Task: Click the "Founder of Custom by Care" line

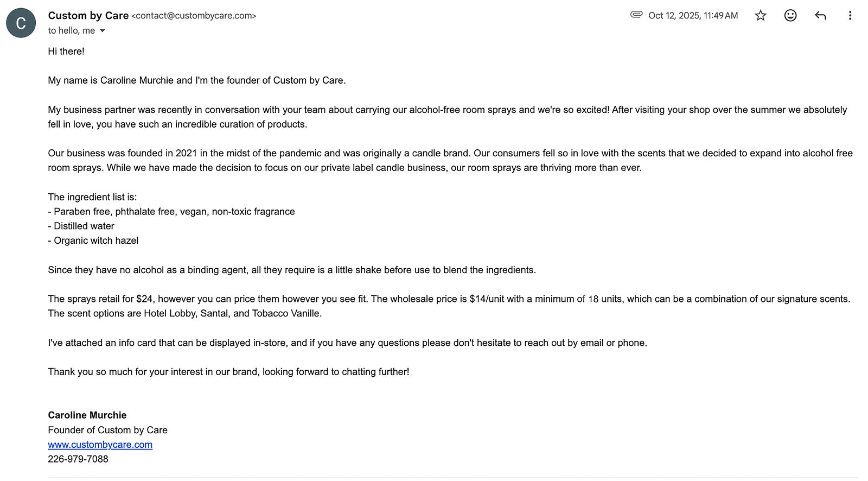Action: point(107,430)
